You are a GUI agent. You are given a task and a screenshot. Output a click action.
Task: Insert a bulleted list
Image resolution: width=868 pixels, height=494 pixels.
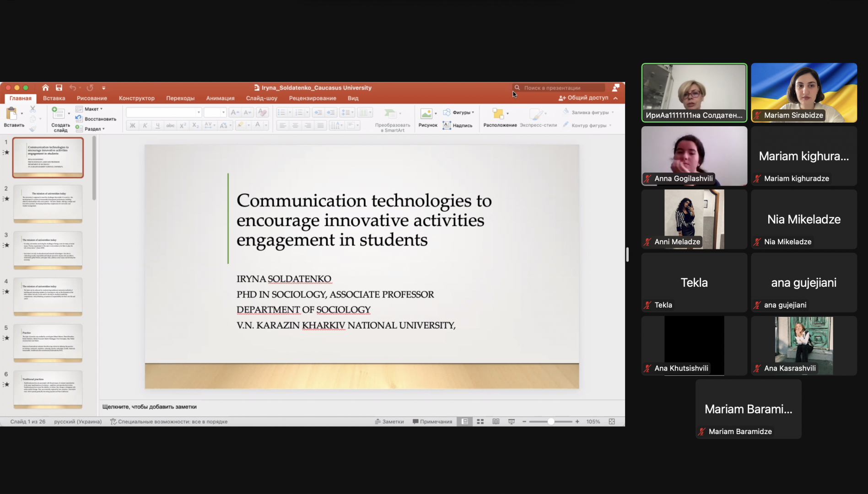[281, 113]
